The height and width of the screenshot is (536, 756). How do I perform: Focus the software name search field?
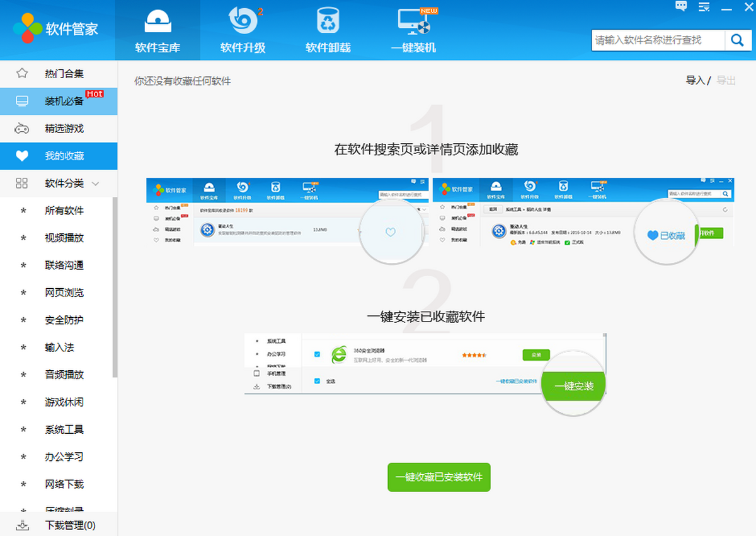click(657, 40)
